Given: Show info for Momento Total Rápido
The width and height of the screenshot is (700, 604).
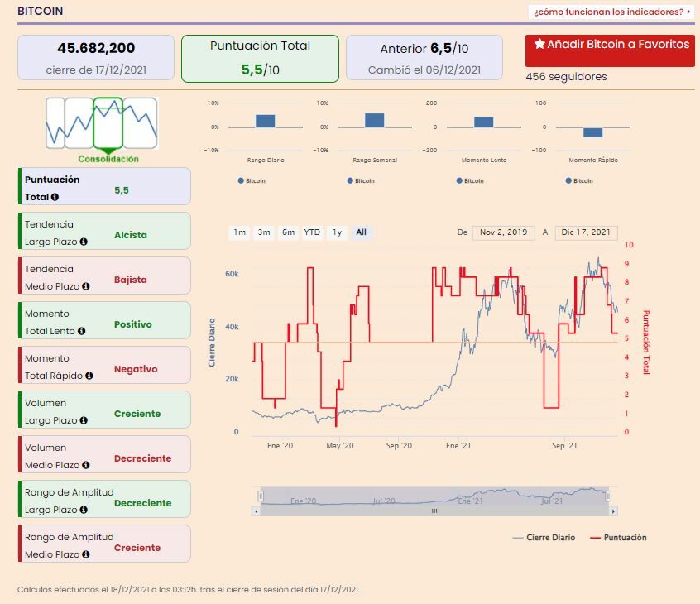Looking at the screenshot, I should pyautogui.click(x=89, y=376).
